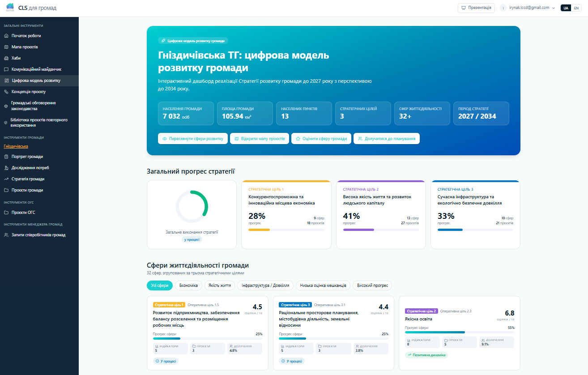Click the CLS logo icon in header
Image resolution: width=588 pixels, height=375 pixels.
point(10,8)
